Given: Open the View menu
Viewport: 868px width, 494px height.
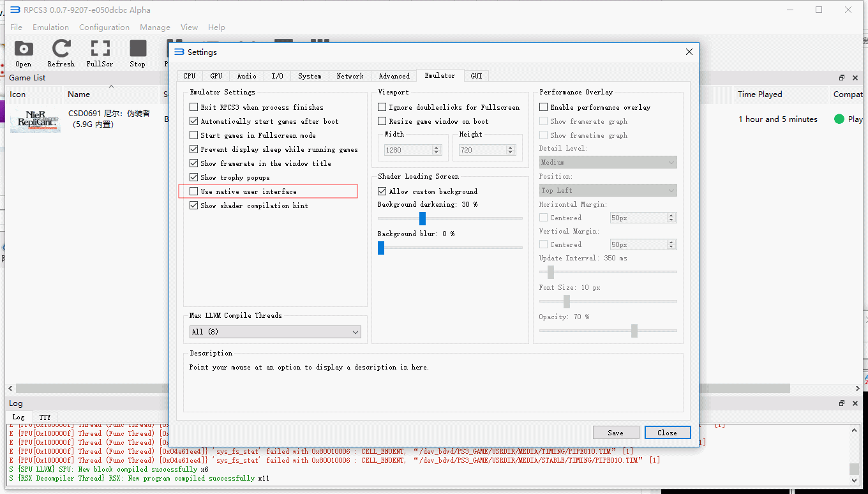Looking at the screenshot, I should 190,27.
